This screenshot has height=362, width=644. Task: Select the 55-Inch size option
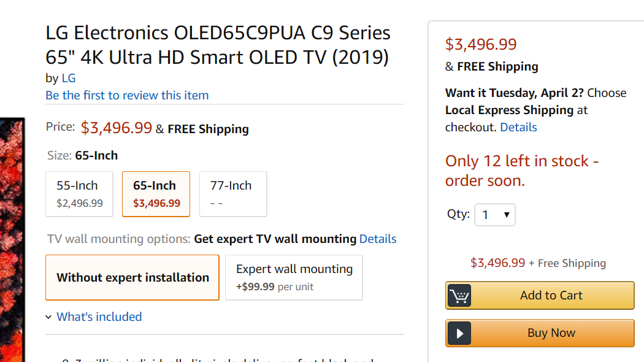click(80, 194)
